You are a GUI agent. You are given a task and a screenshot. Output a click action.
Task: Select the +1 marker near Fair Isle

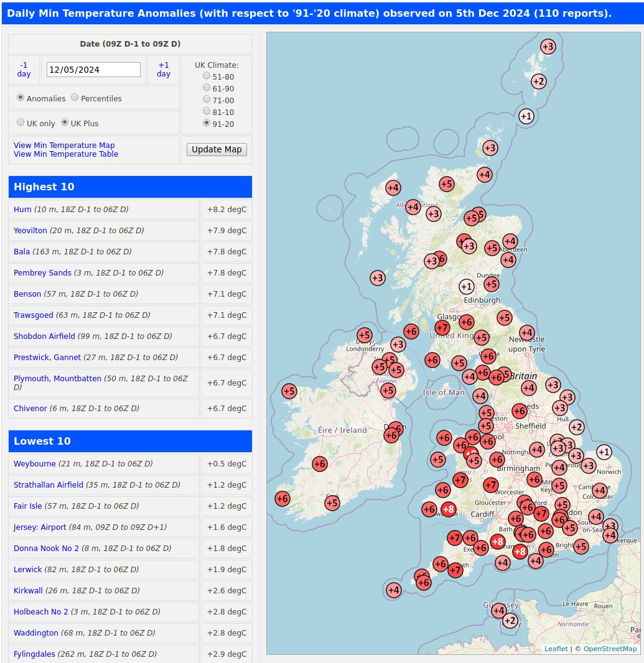tap(526, 116)
